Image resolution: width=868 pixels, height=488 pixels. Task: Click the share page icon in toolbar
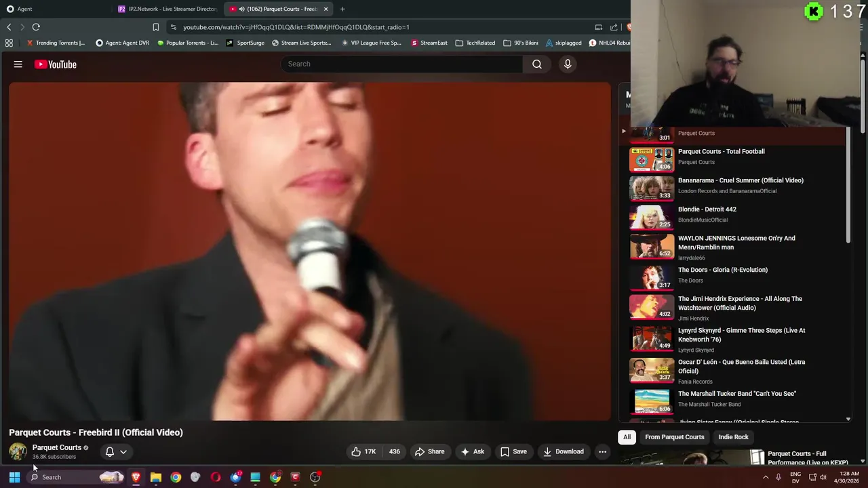tap(614, 27)
